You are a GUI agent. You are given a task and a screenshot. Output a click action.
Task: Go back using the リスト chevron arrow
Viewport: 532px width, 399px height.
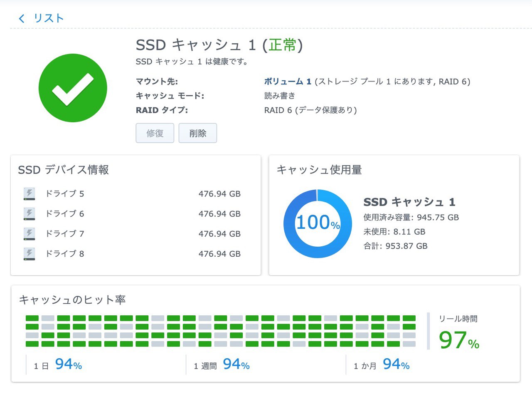tap(22, 18)
